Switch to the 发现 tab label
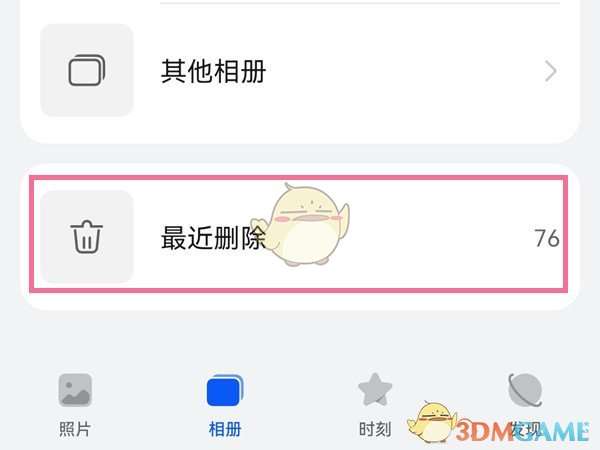 (525, 430)
